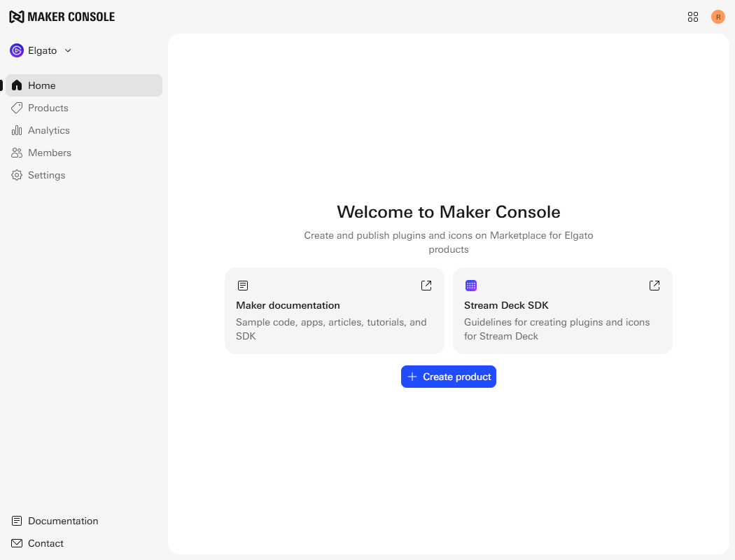
Task: Click the Analytics bar chart icon
Action: 17,130
